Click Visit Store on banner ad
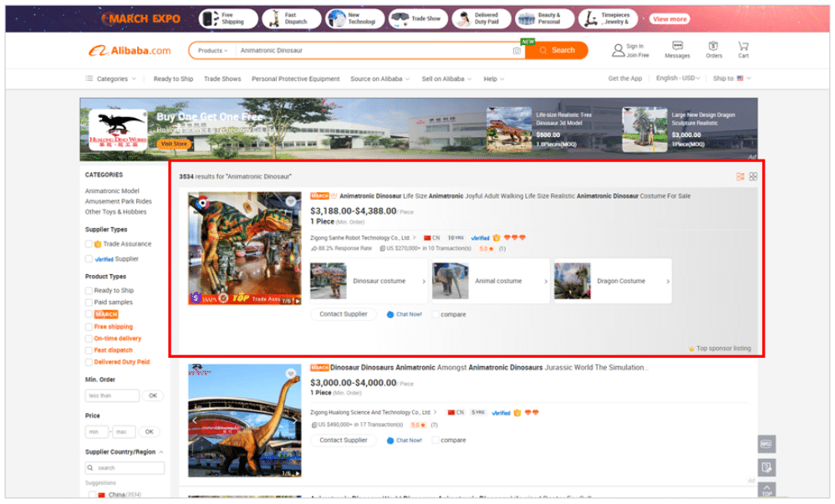The height and width of the screenshot is (504, 835). click(174, 144)
